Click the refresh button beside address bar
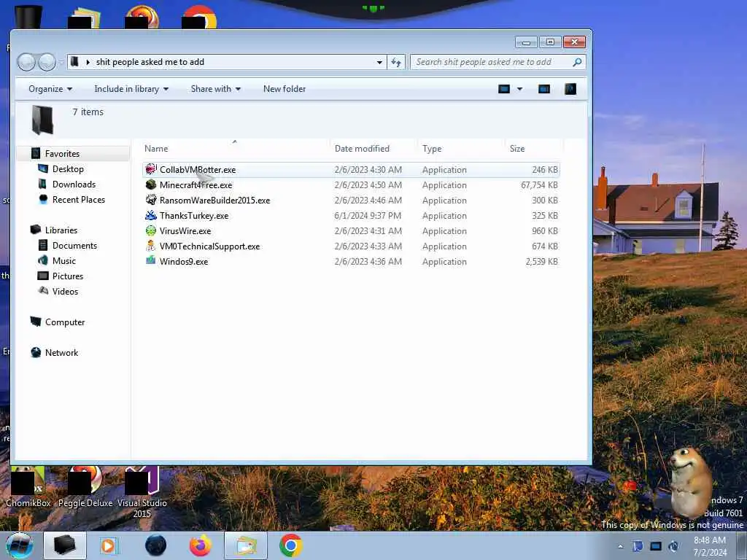This screenshot has width=747, height=560. point(396,62)
